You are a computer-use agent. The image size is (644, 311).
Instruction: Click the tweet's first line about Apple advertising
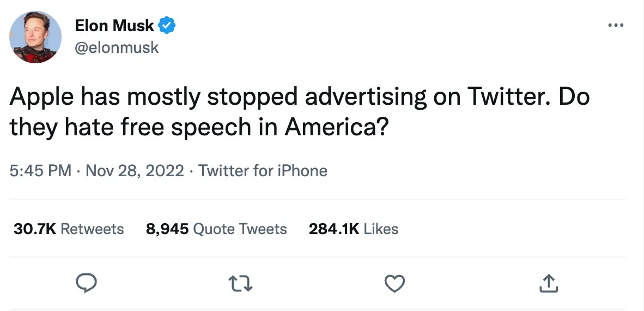[300, 97]
